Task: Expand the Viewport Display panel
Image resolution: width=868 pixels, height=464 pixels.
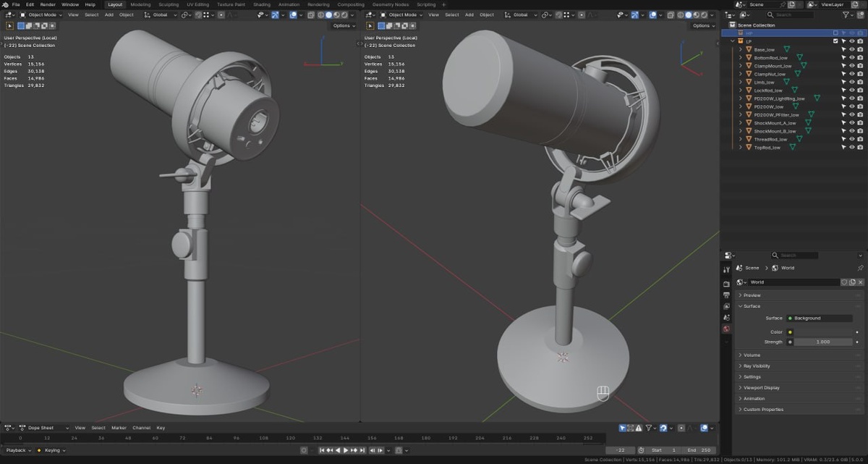Action: click(x=800, y=388)
